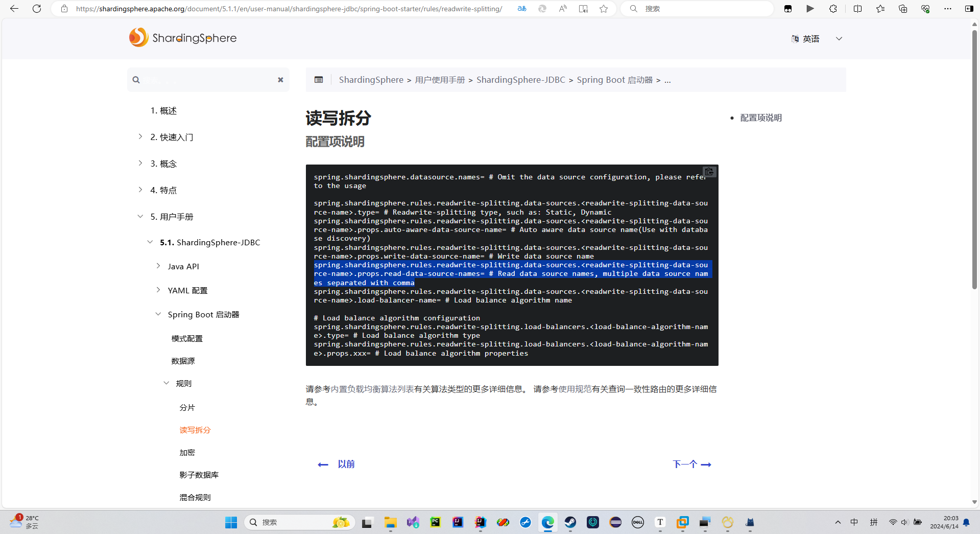Viewport: 980px width, 534px height.
Task: Open the browser essentials heart icon
Action: pyautogui.click(x=925, y=9)
